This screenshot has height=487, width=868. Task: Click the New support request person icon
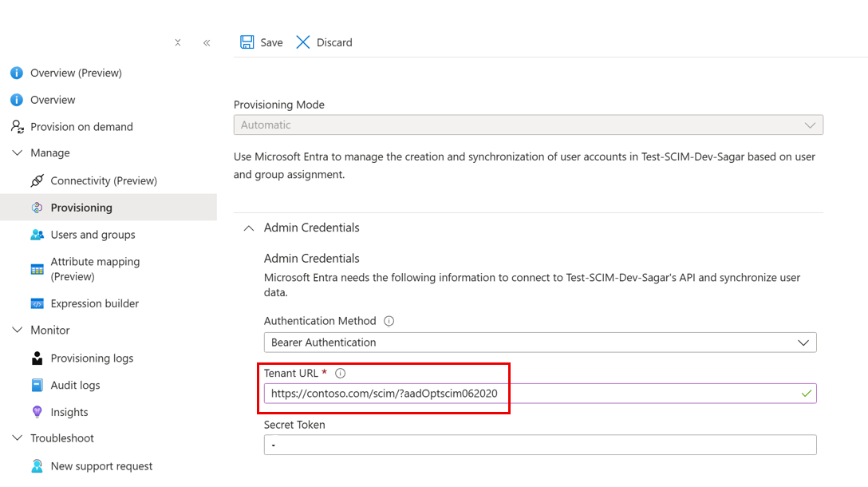[x=37, y=466]
